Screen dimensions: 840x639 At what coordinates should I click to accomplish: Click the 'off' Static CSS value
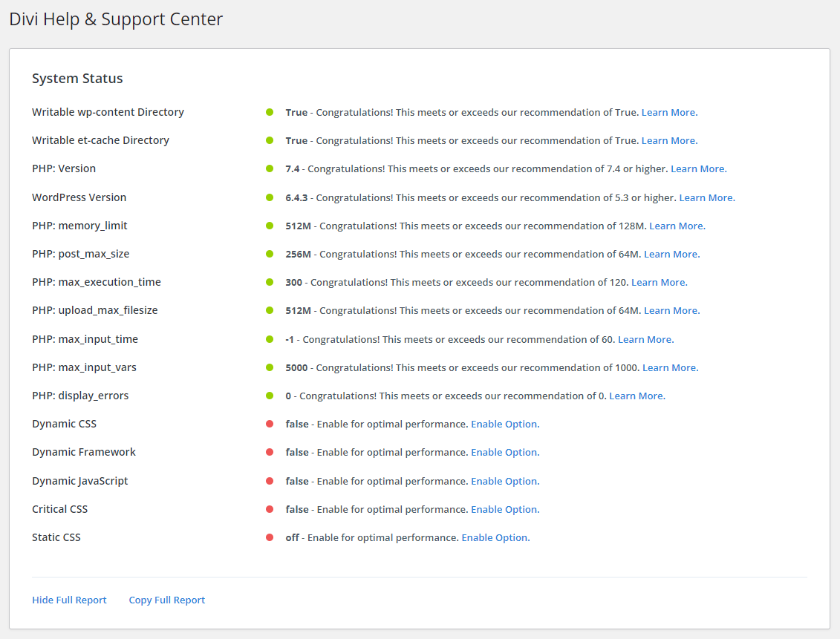point(292,538)
